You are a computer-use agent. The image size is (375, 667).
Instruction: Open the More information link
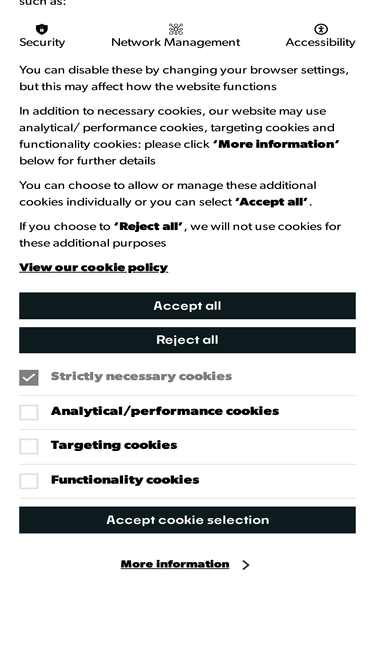click(x=175, y=564)
